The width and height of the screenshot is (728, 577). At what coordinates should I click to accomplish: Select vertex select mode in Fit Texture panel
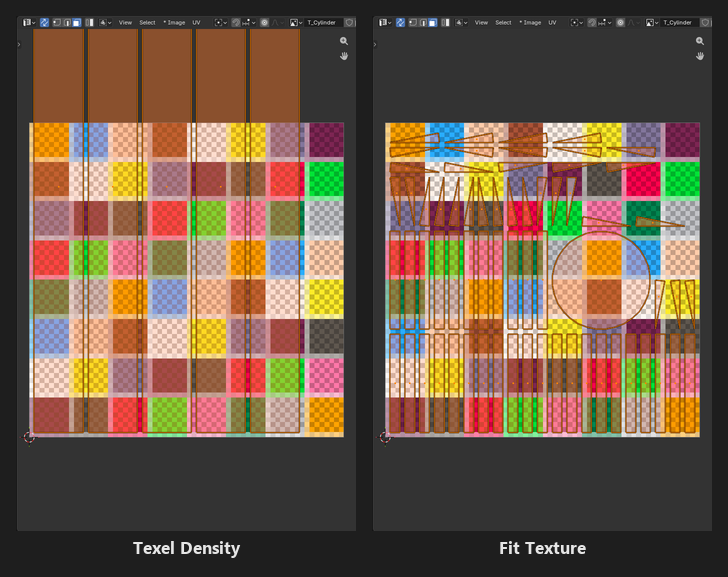pyautogui.click(x=413, y=22)
